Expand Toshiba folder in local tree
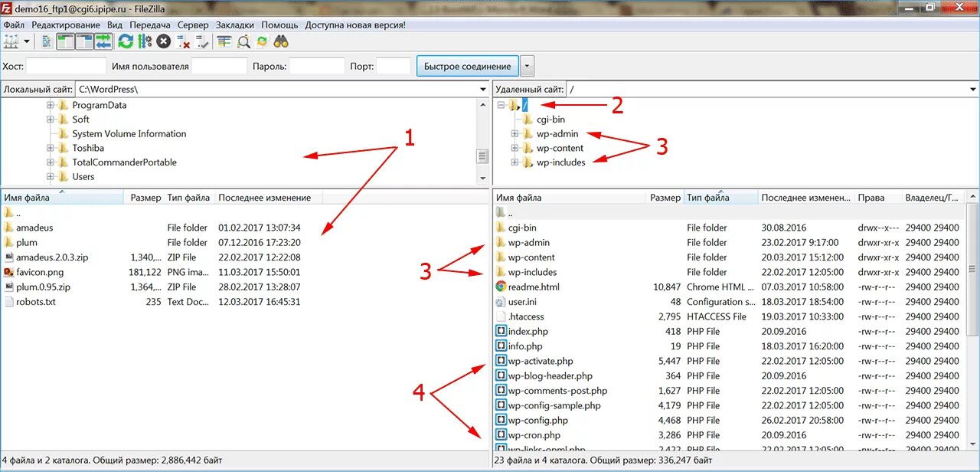980x472 pixels. [51, 148]
